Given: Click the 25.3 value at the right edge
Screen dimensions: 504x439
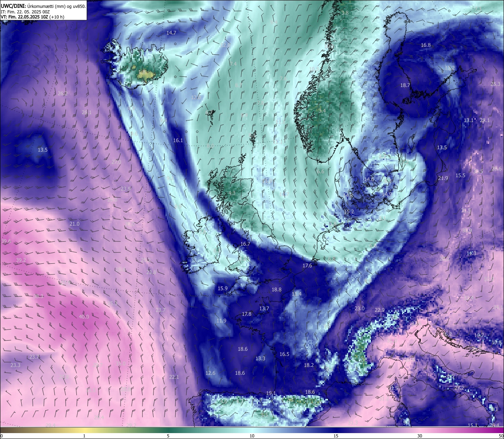Looking at the screenshot, I should tap(495, 84).
